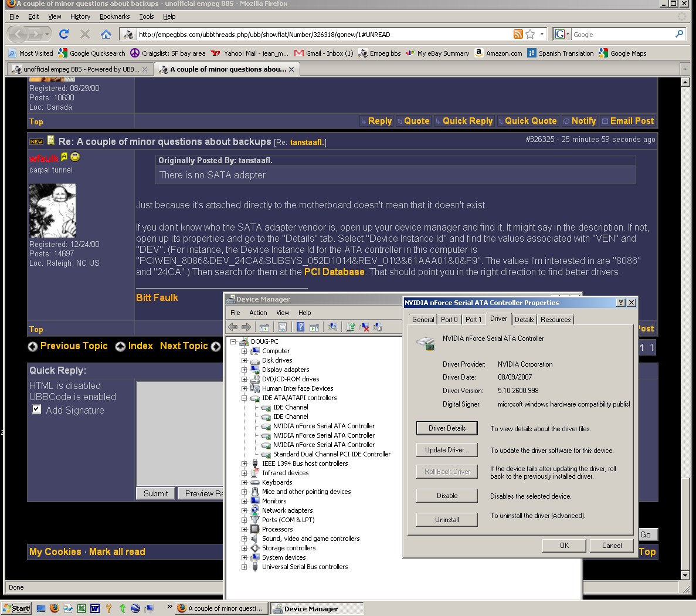Scan for hardware changes toolbar icon
Screen dimensions: 696x616
coord(332,327)
